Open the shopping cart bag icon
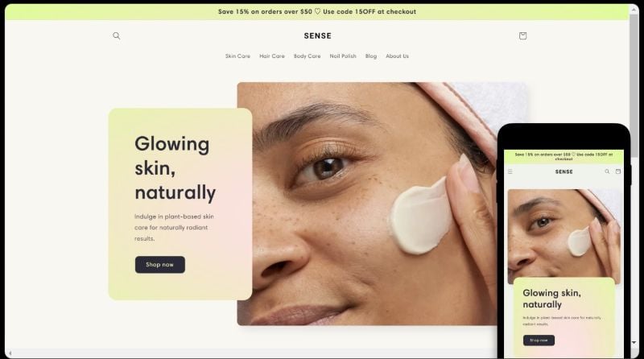Screen dimensions: 644x359 pyautogui.click(x=522, y=35)
